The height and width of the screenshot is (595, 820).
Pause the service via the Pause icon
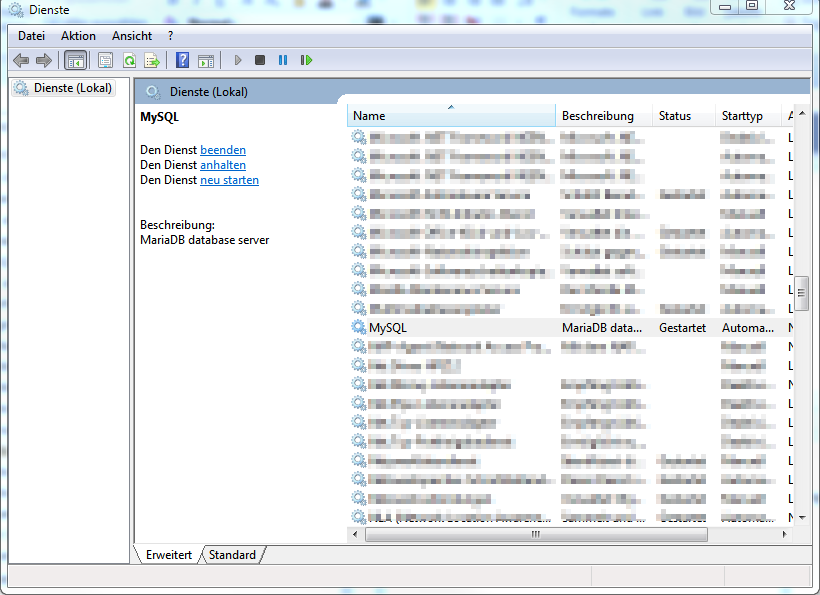click(282, 60)
